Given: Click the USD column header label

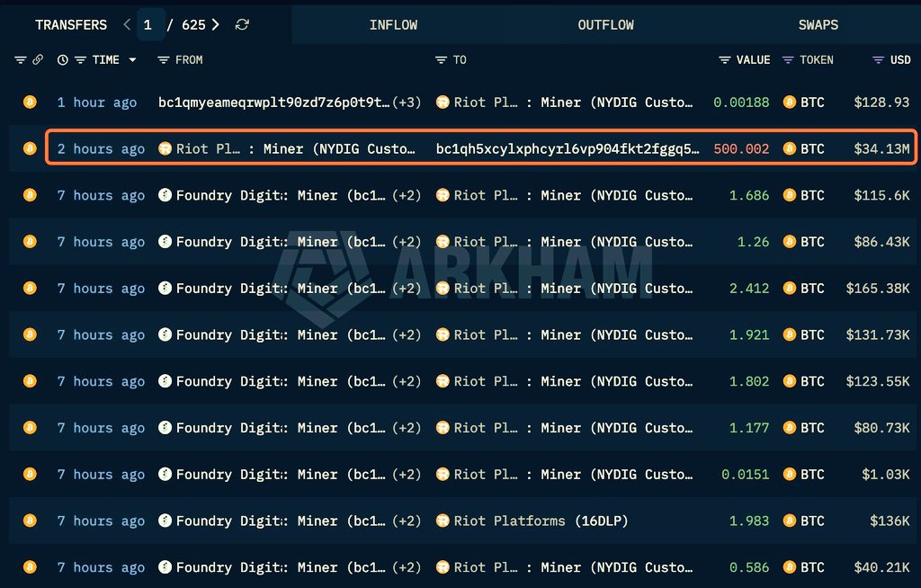Looking at the screenshot, I should (x=900, y=60).
